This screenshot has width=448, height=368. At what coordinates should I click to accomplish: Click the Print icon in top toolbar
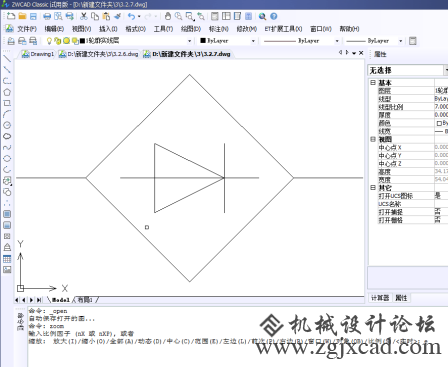(47, 16)
